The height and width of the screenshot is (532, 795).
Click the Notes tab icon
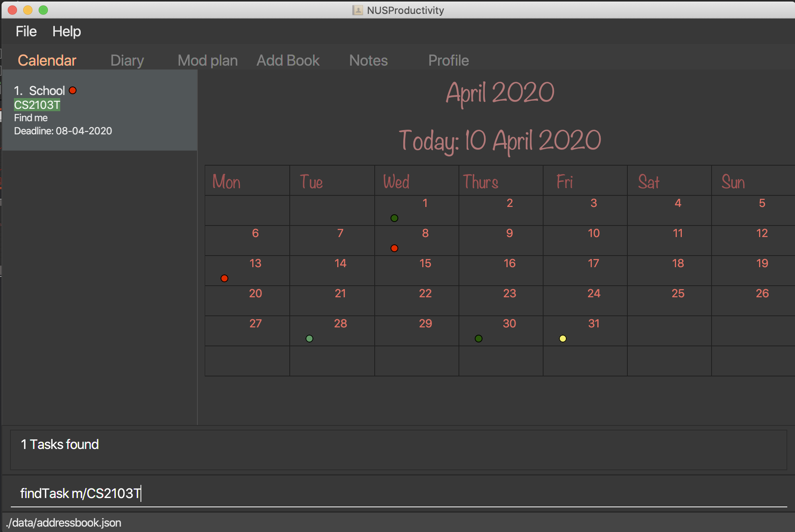[x=369, y=61]
